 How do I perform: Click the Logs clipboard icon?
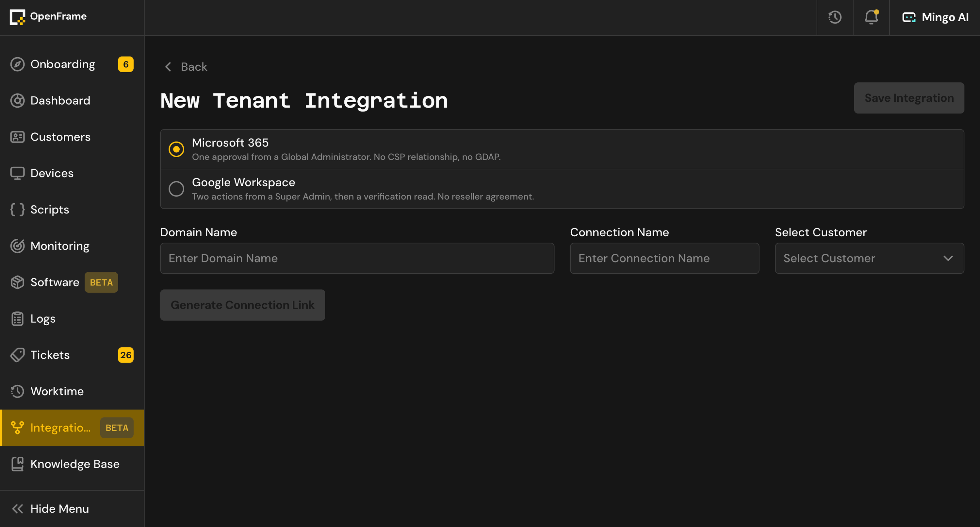click(18, 319)
